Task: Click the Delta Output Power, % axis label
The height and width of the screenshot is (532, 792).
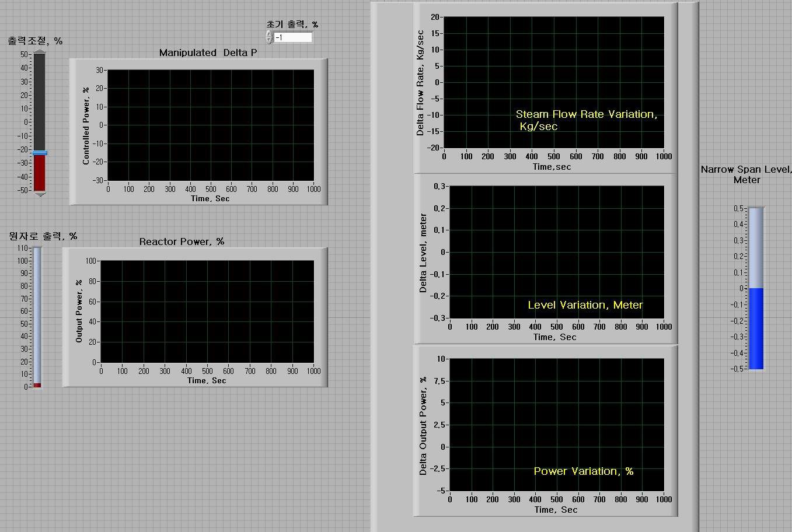Action: [423, 426]
